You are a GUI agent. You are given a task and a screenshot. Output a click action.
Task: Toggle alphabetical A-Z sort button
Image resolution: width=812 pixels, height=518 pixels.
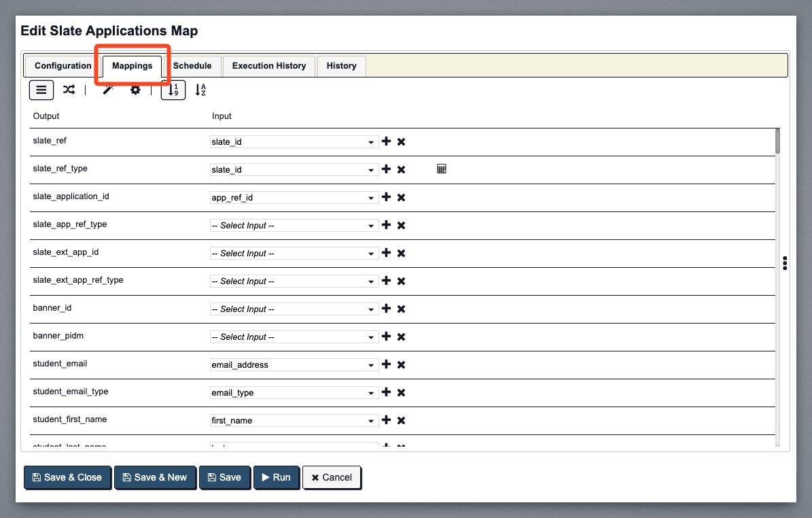[x=200, y=90]
